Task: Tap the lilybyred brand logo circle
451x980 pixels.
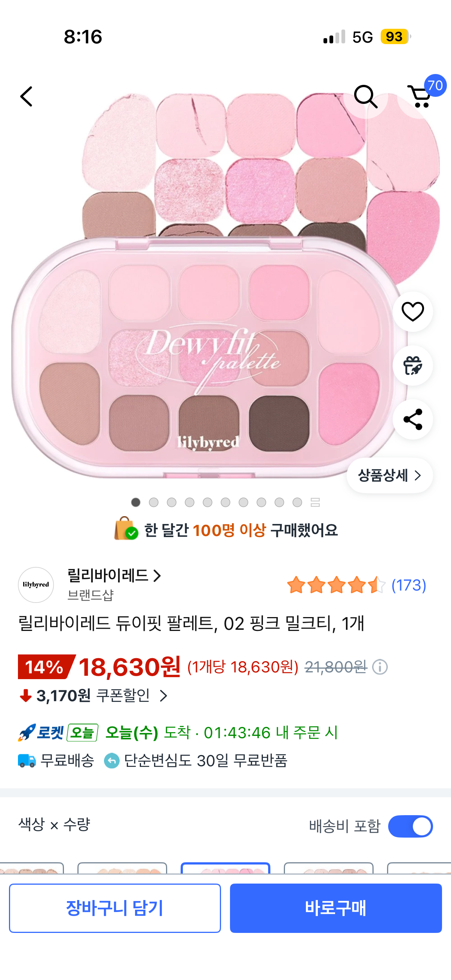Action: point(36,585)
